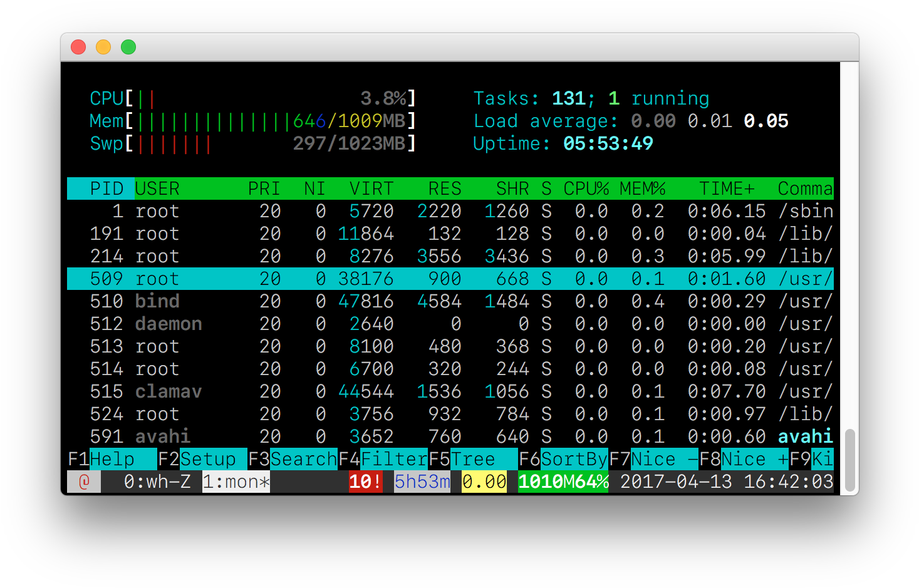Click the MEM% column header

[x=642, y=188]
